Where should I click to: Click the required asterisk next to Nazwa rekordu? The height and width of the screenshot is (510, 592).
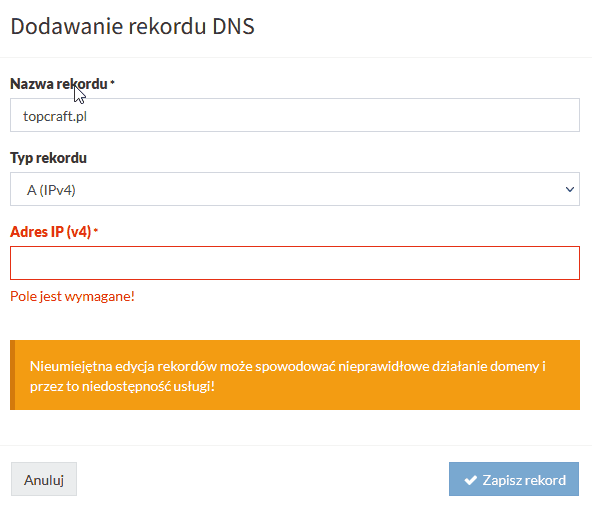click(x=112, y=81)
